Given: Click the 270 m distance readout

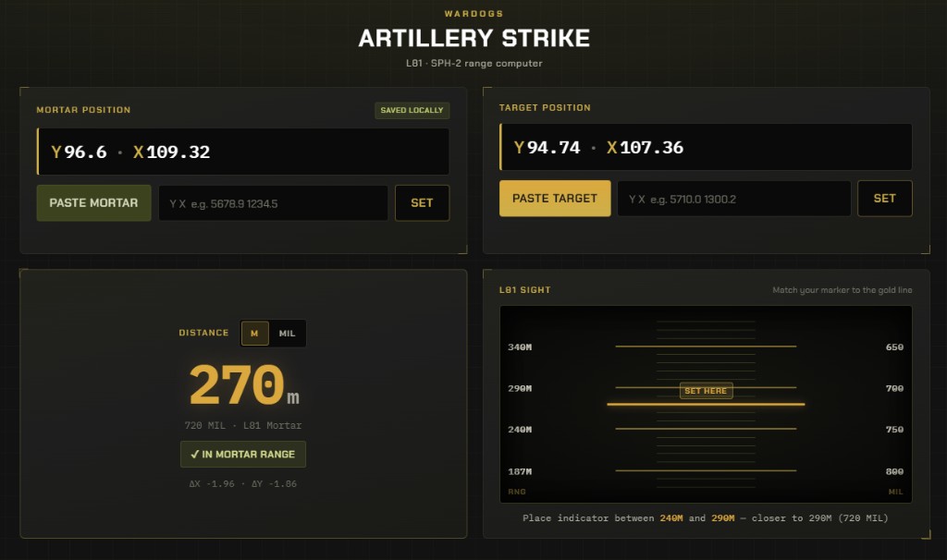Looking at the screenshot, I should [x=244, y=384].
